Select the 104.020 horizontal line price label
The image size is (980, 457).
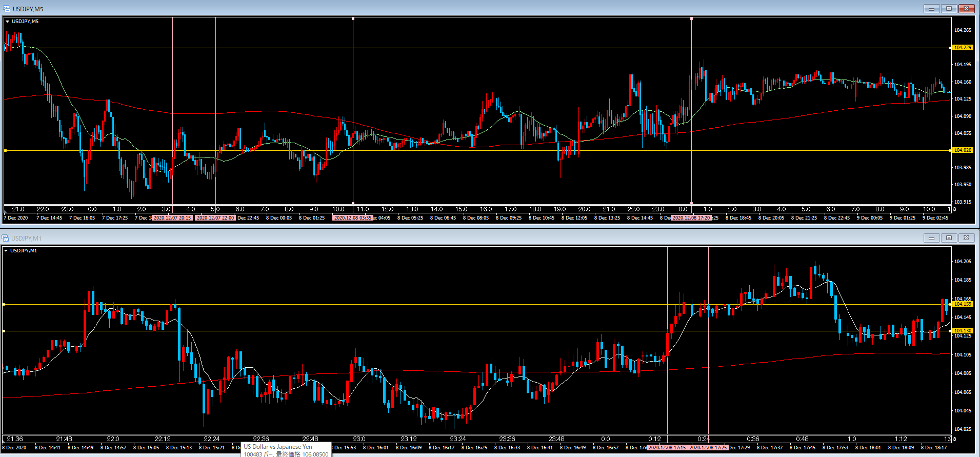coord(963,150)
